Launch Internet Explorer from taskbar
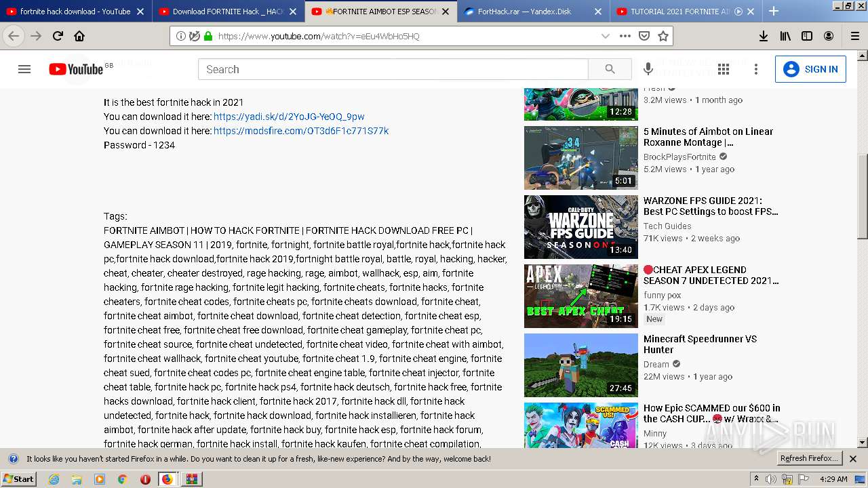The image size is (868, 488). coord(54,479)
